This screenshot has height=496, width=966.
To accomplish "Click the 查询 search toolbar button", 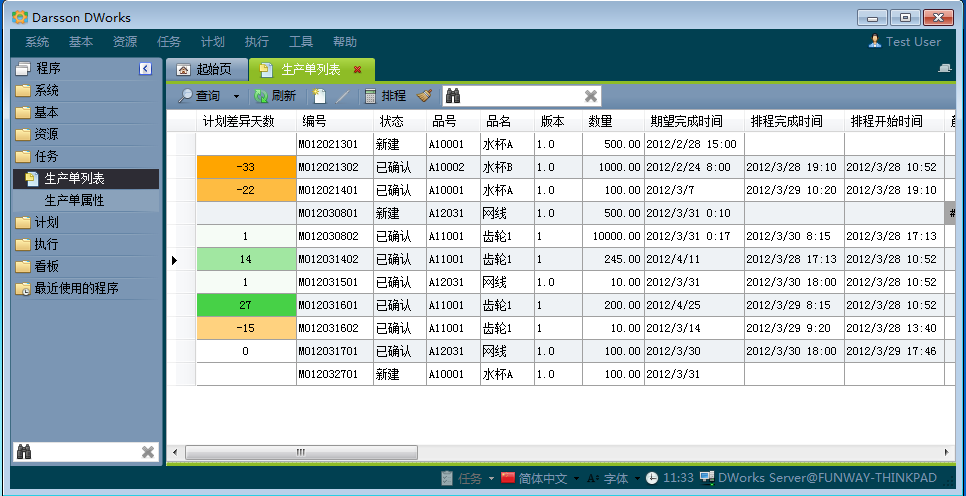I will 199,96.
